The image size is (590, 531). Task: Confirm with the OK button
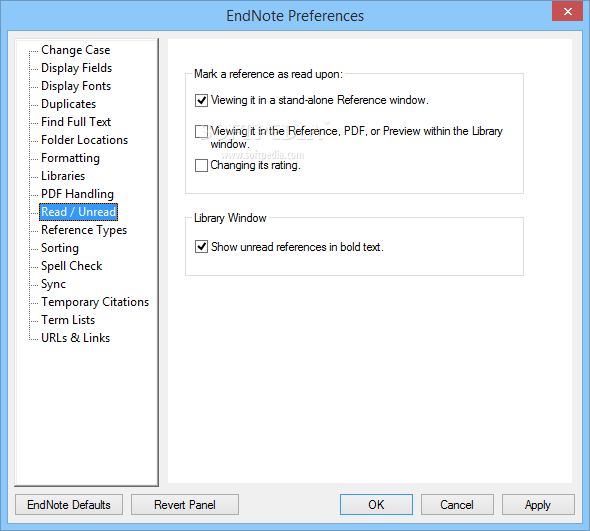(x=376, y=505)
